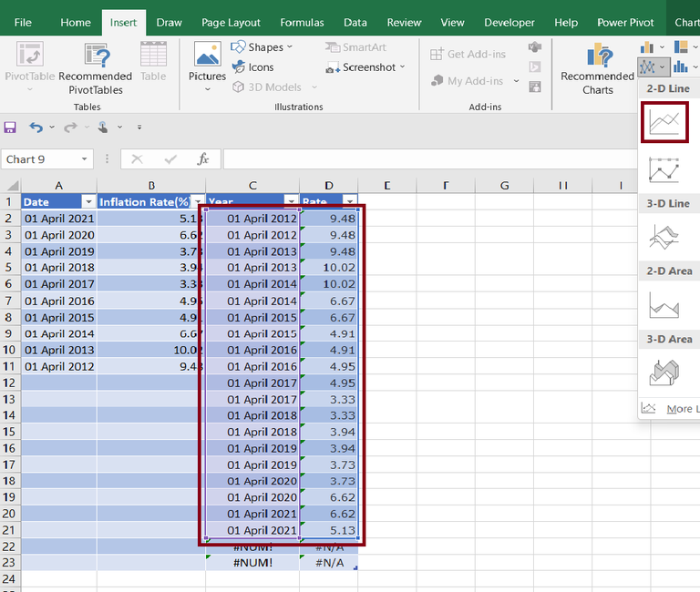Click the Table icon in Tables group
This screenshot has height=592, width=700.
[x=153, y=61]
